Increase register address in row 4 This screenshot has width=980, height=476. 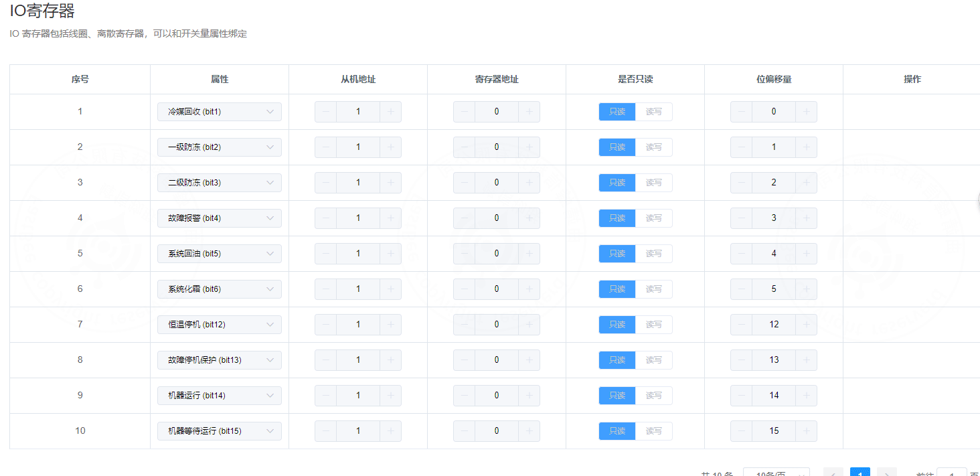point(529,218)
